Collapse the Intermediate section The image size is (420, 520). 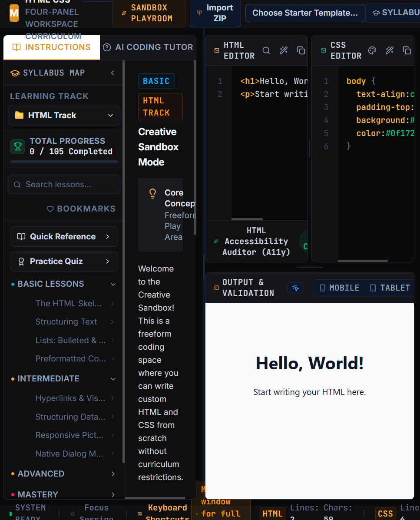coord(64,379)
